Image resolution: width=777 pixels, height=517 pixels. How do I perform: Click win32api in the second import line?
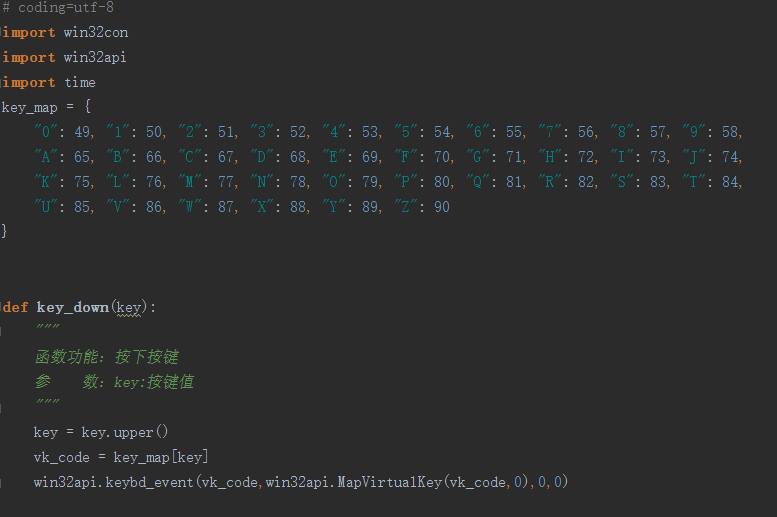tap(96, 57)
